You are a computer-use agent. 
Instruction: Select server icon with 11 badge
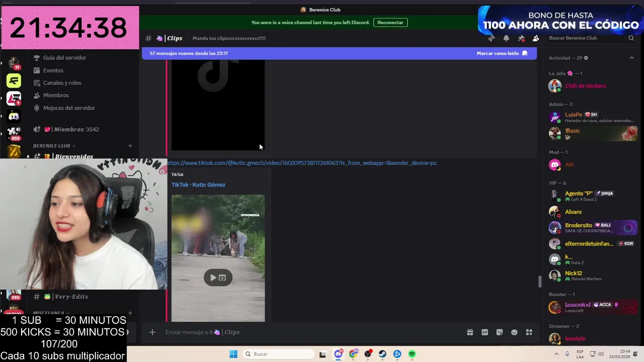[x=14, y=63]
